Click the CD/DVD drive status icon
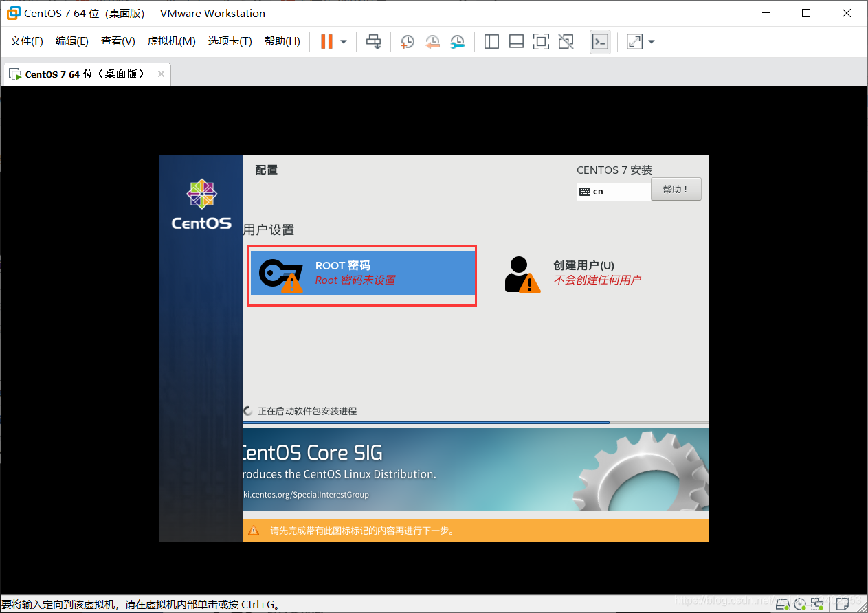Image resolution: width=868 pixels, height=613 pixels. [800, 603]
